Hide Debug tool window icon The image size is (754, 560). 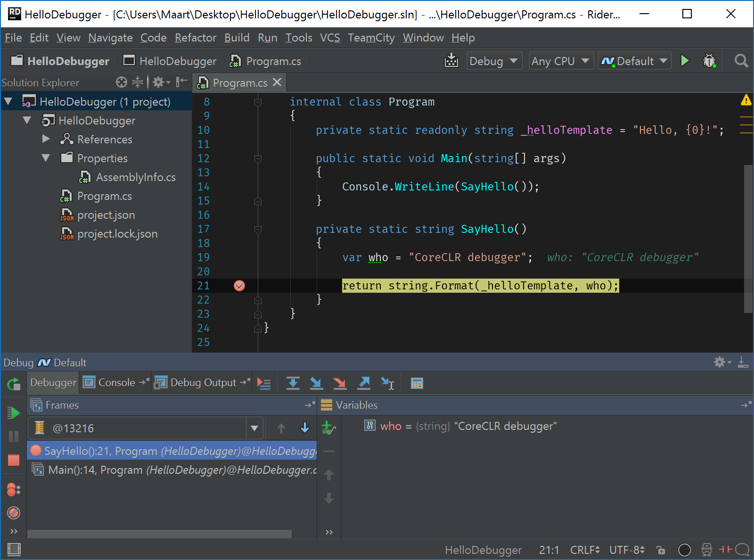(743, 362)
